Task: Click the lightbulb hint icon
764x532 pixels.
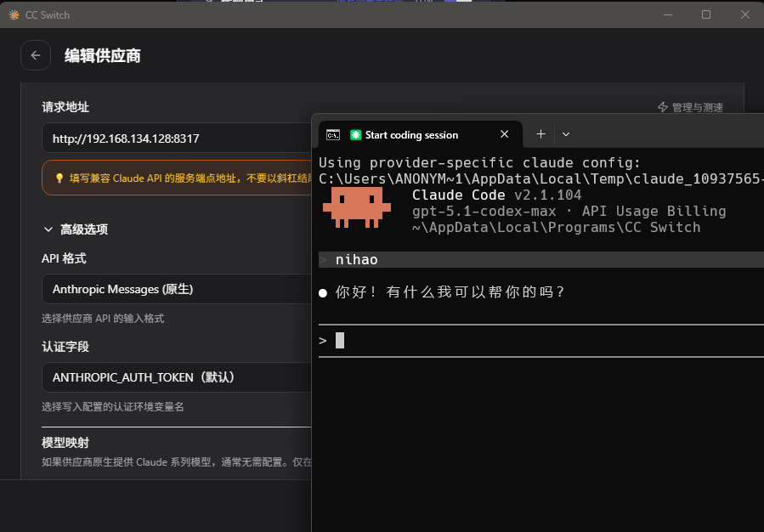Action: (x=59, y=178)
